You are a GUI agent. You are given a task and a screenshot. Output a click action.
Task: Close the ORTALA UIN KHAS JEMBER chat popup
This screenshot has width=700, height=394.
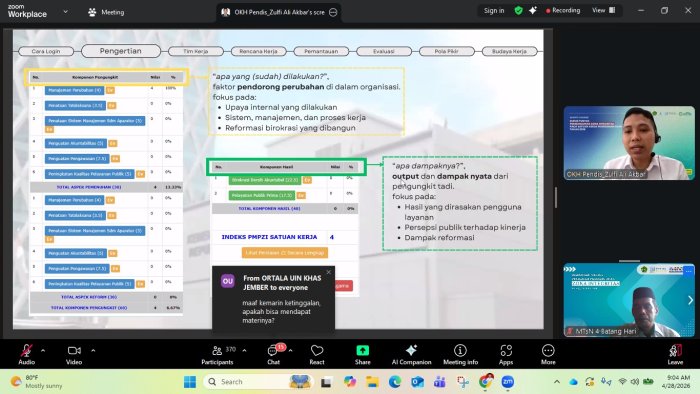[329, 272]
